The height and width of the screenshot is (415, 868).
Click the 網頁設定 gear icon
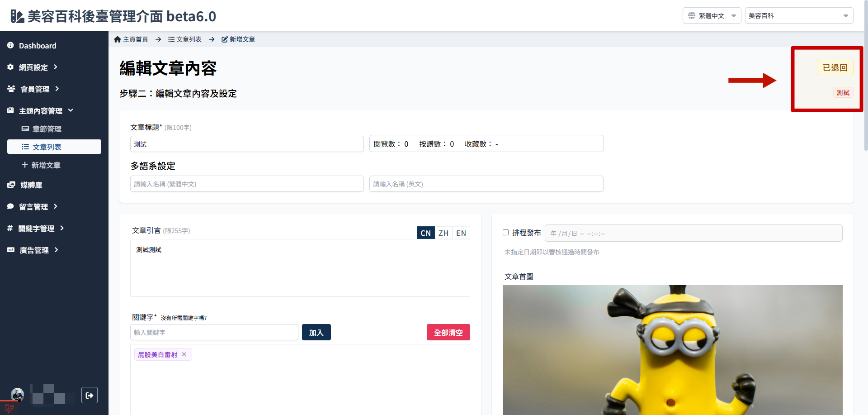point(10,67)
